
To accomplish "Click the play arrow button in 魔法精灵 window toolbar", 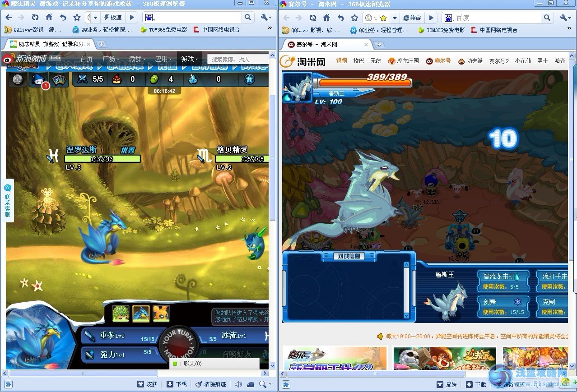I will [131, 18].
